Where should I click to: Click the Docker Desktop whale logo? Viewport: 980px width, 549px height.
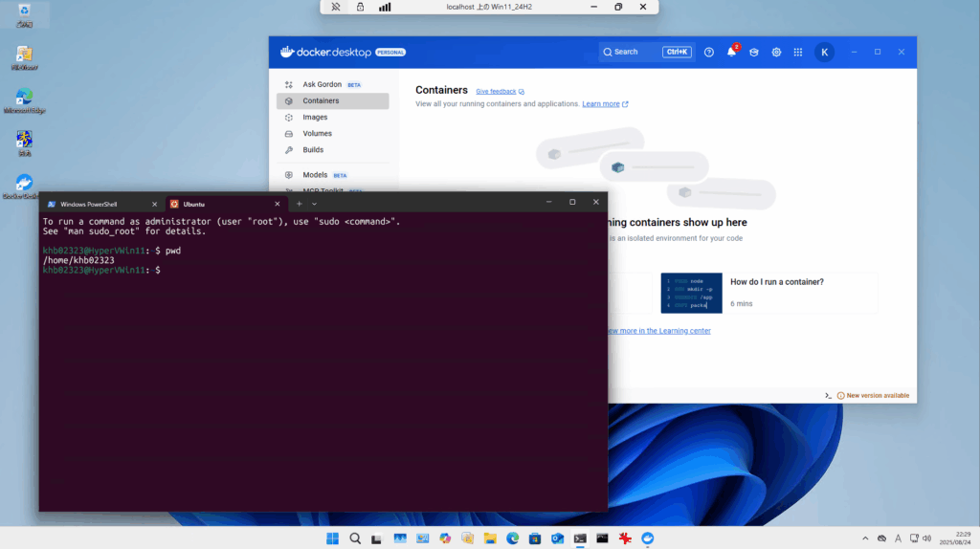(287, 52)
